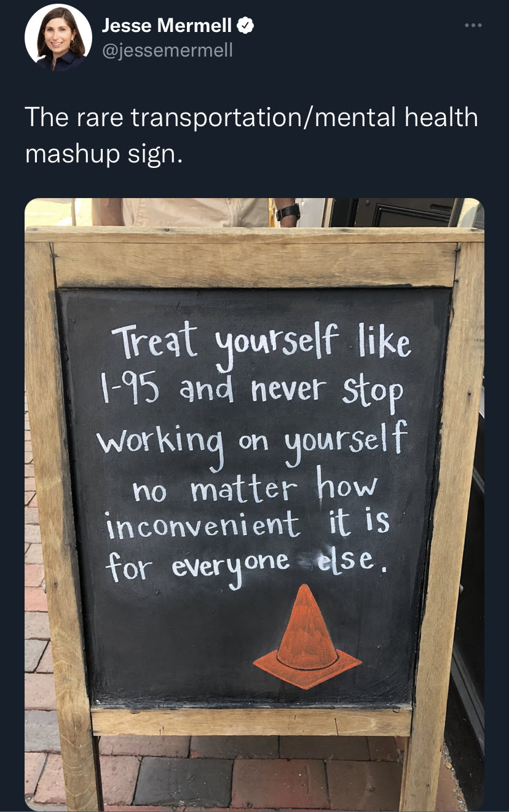This screenshot has height=812, width=509.
Task: Select the tweet text about mashup sign
Action: [x=251, y=135]
